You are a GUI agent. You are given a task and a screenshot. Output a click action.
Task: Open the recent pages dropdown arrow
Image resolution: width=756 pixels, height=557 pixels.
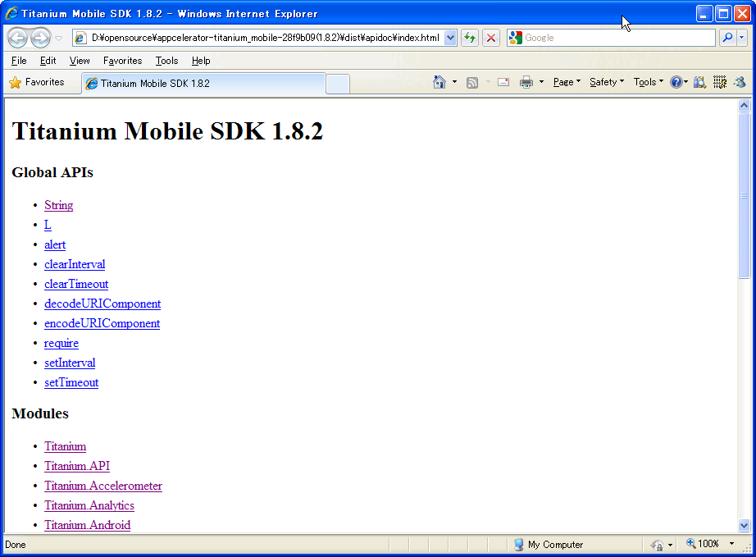click(x=59, y=38)
